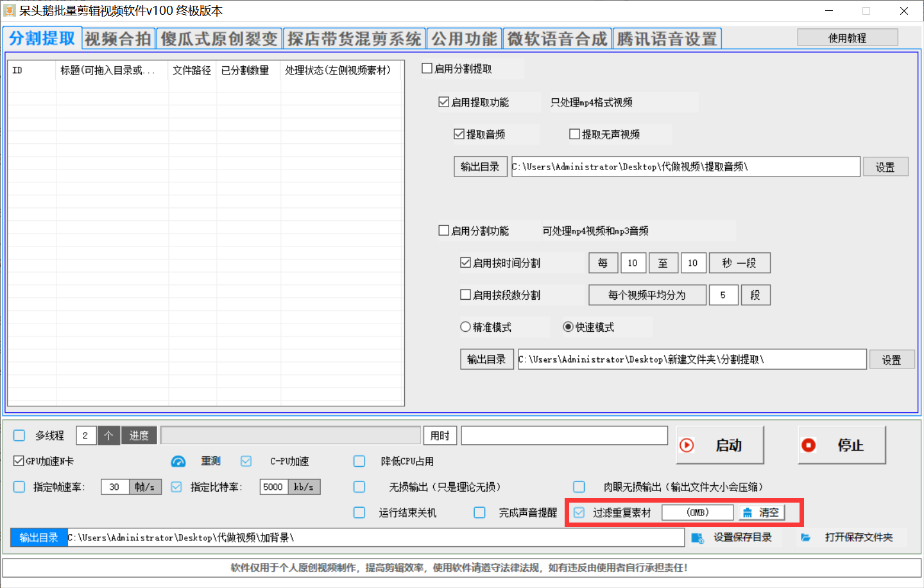The height and width of the screenshot is (588, 924).
Task: Click the extraction 输出目录 button
Action: (481, 166)
